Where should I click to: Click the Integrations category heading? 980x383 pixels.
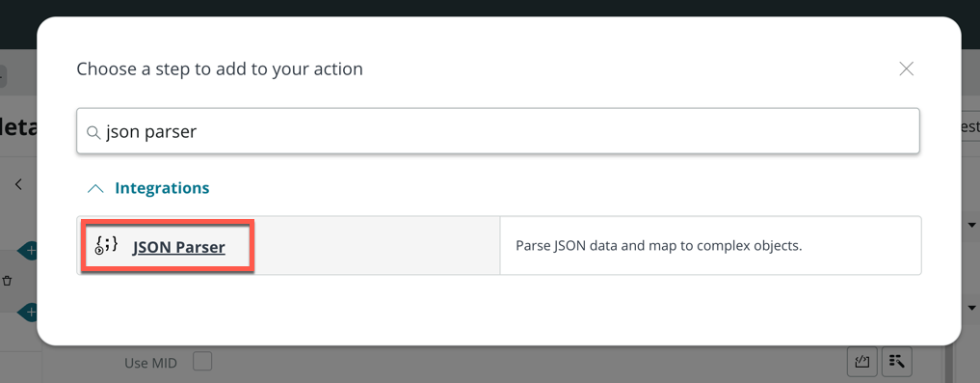click(162, 188)
